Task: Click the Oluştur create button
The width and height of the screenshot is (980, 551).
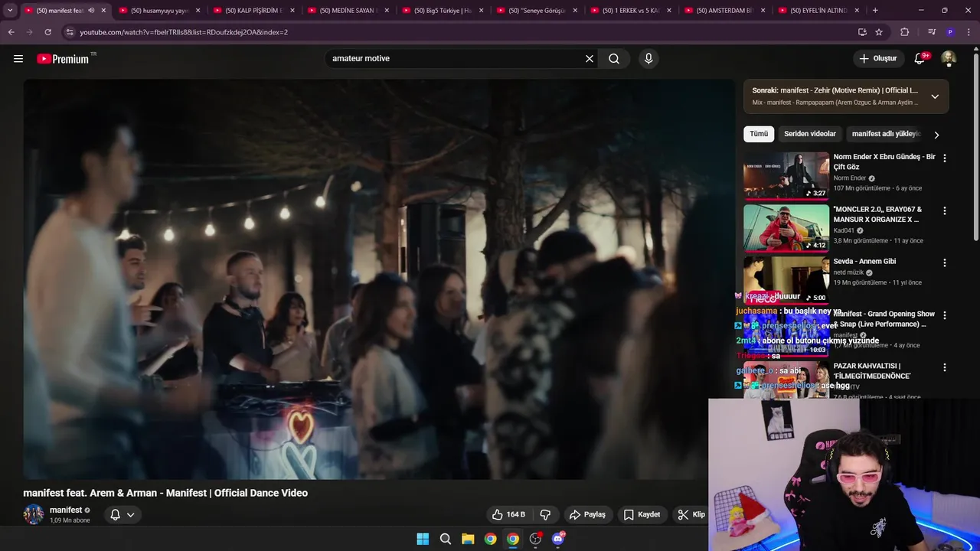Action: (x=877, y=58)
